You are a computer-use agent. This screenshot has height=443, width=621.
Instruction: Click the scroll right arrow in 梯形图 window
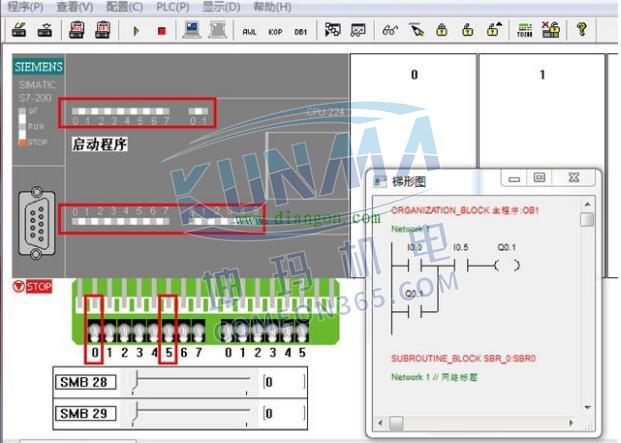click(571, 423)
